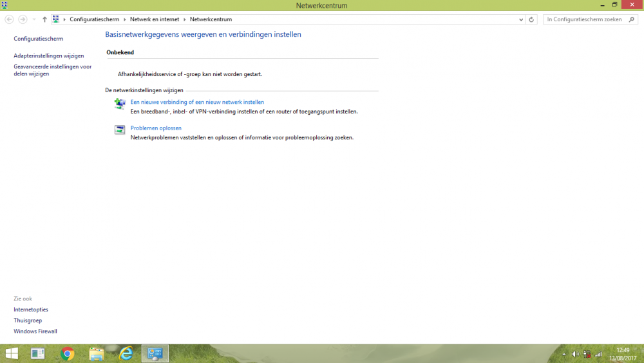Open Adapterinstellingen wijzigen

tap(48, 55)
